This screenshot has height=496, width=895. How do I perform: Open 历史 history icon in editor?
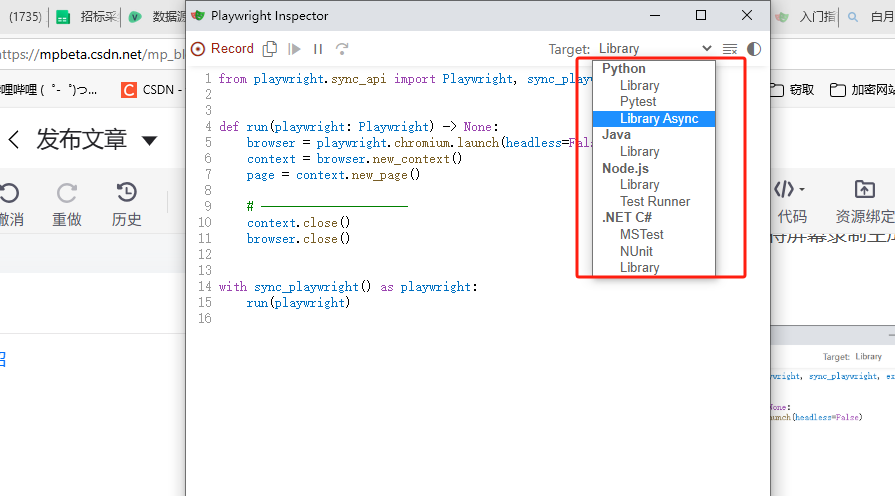click(126, 192)
